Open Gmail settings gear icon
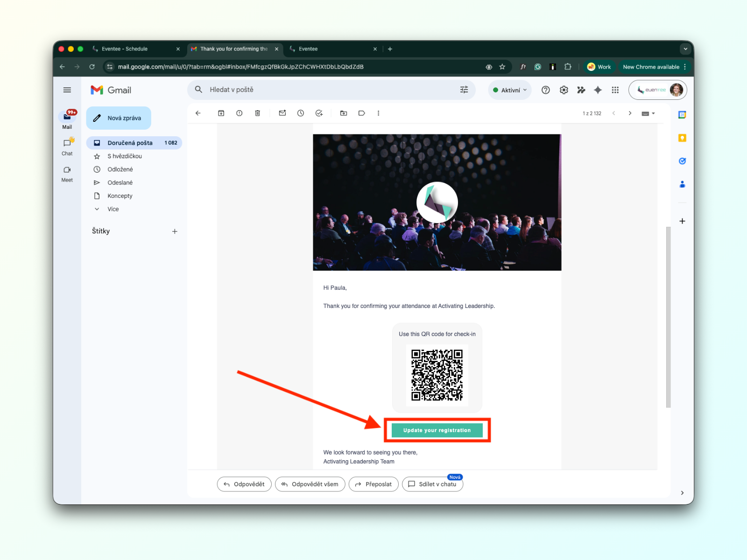 coord(564,90)
